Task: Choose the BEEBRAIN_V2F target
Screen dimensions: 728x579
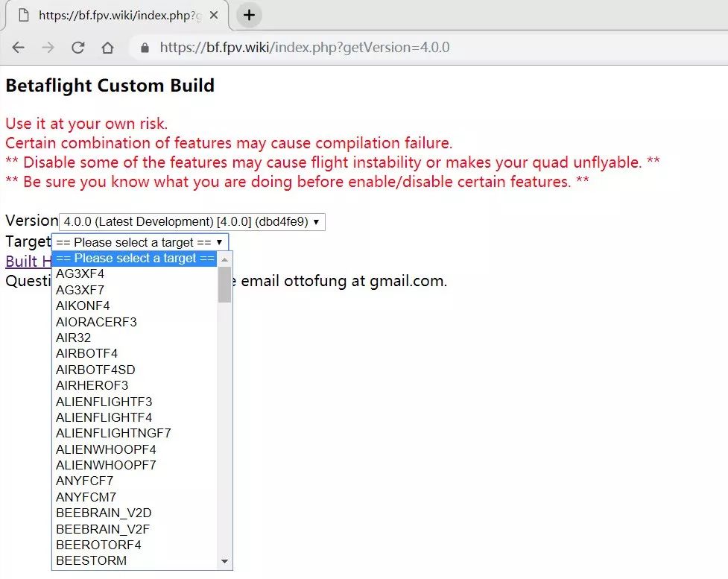Action: (135, 529)
